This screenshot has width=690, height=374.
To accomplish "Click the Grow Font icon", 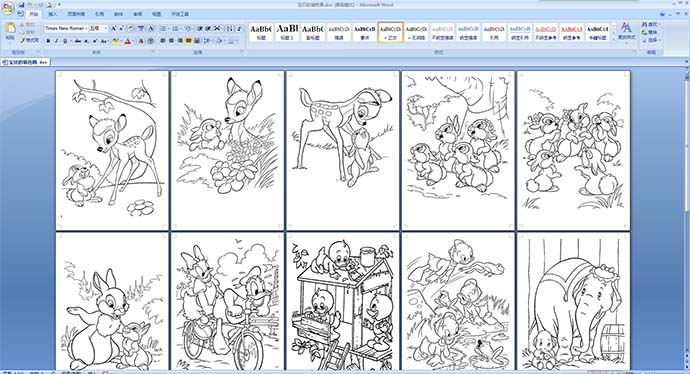I will click(x=114, y=28).
